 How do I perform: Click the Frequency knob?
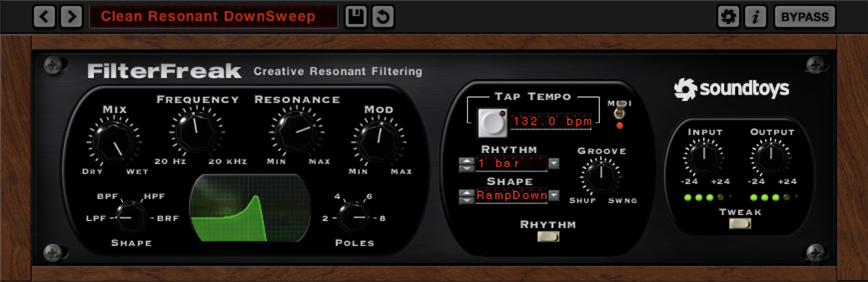point(197,131)
